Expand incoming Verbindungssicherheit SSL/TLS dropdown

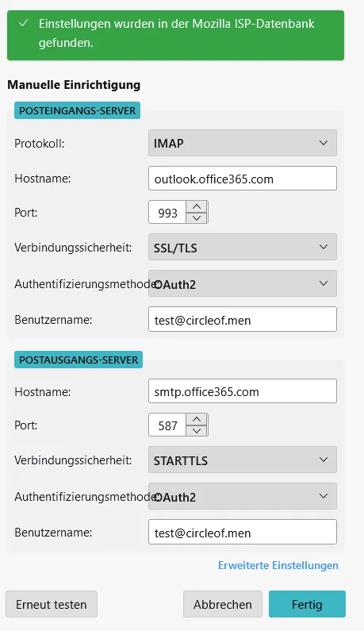point(243,247)
